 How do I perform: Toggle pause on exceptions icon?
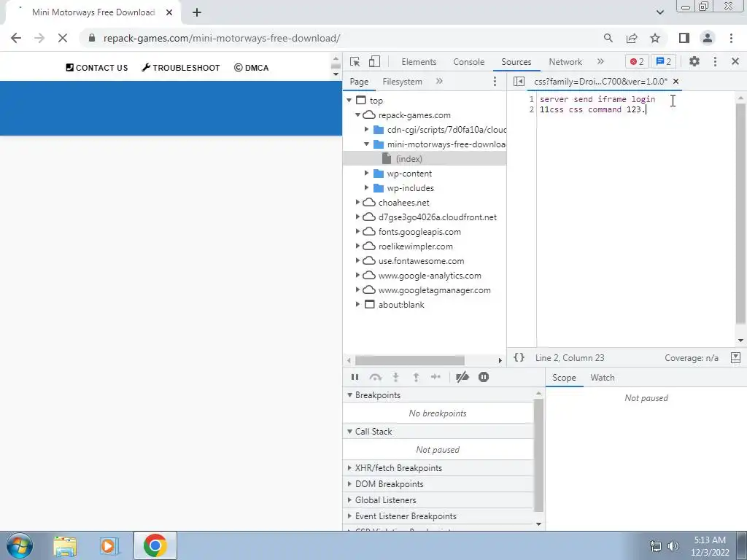(483, 377)
